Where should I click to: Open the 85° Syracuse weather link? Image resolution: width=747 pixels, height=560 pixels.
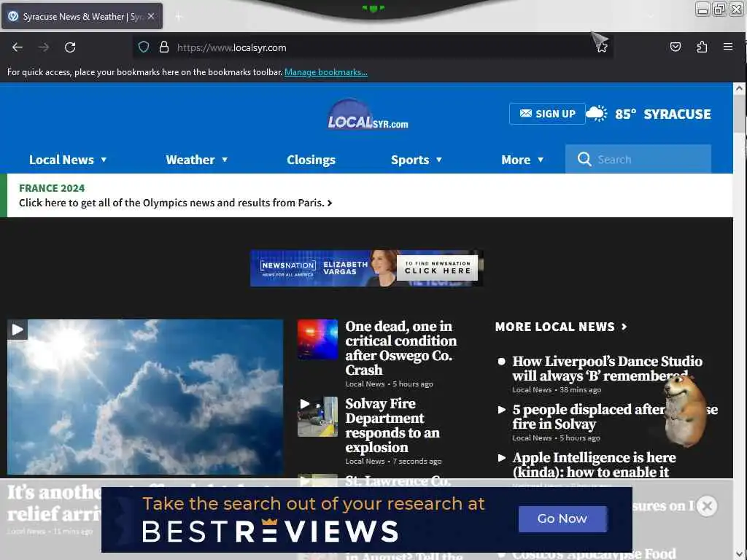pyautogui.click(x=662, y=114)
